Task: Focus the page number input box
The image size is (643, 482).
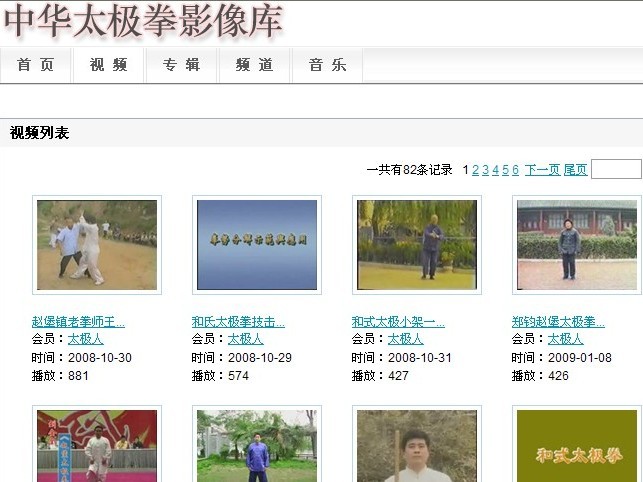Action: click(615, 169)
